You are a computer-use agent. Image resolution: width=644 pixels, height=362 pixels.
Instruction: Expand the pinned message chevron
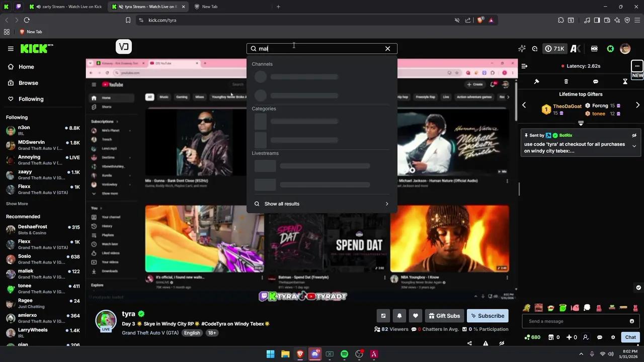pyautogui.click(x=634, y=146)
